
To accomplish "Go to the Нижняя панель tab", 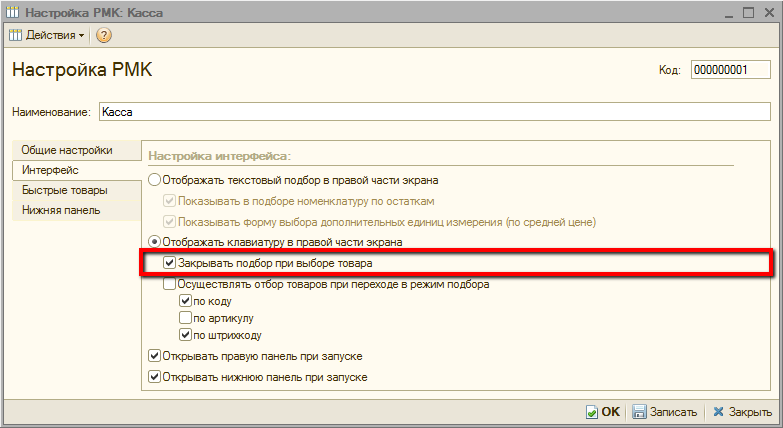I will [61, 210].
